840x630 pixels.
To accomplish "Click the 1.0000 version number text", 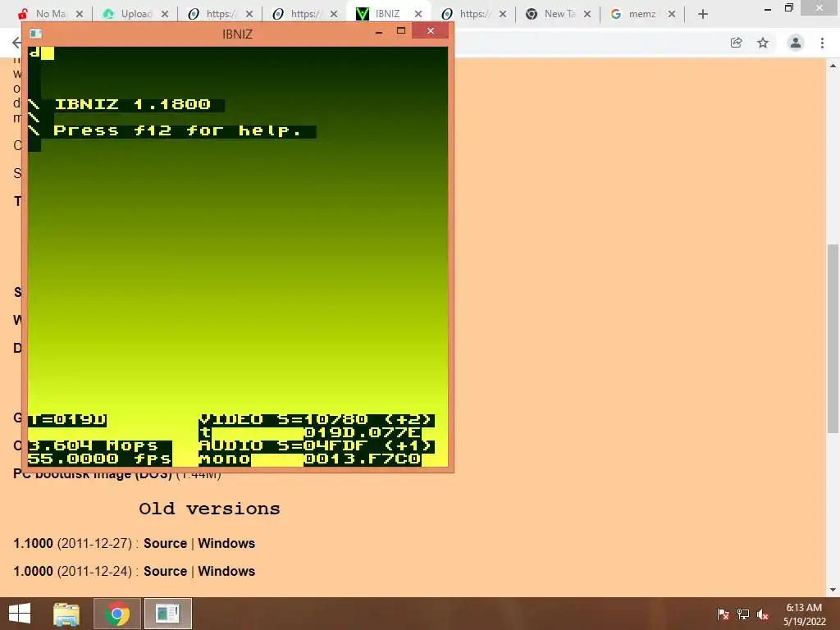I will click(33, 571).
